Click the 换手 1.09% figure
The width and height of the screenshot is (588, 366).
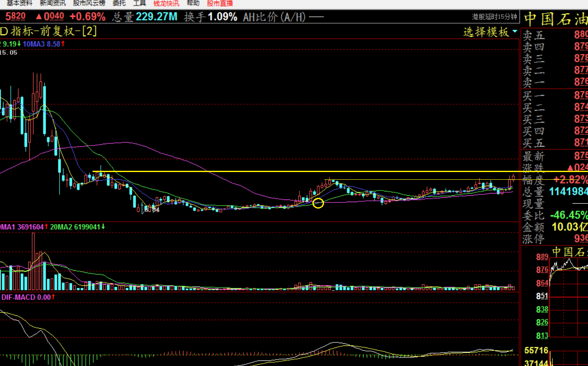(211, 17)
